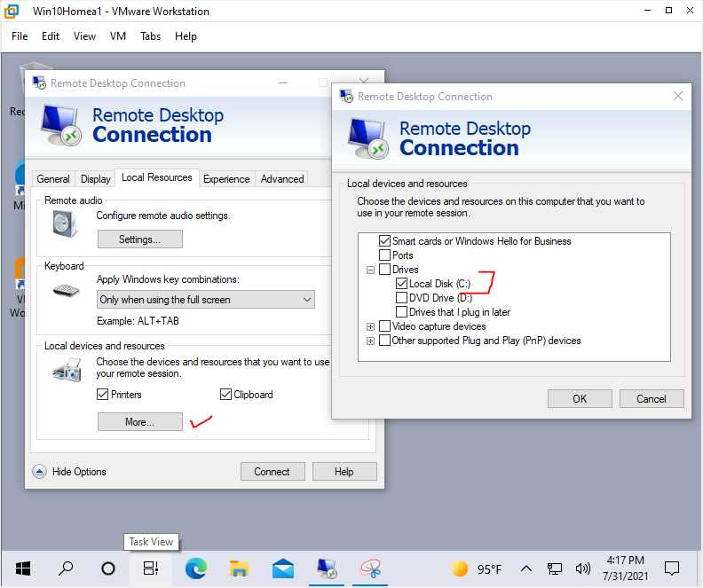
Task: Check Drives that I plug in later
Action: 402,312
